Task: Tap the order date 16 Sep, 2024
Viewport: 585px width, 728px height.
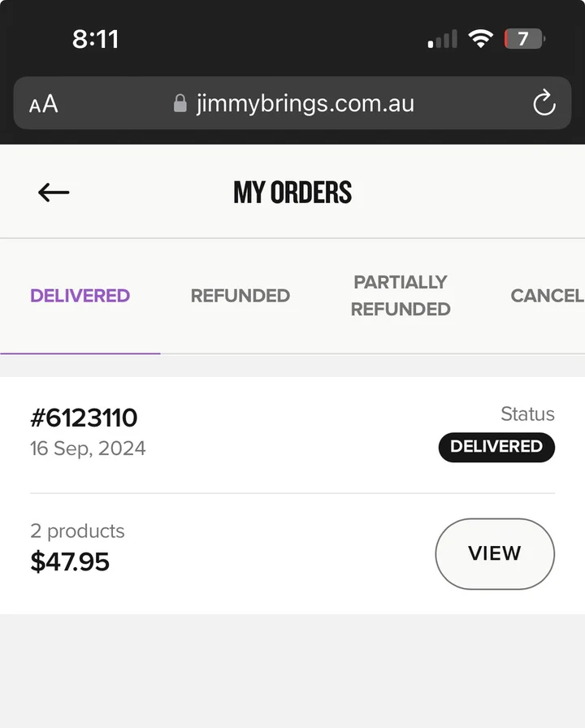Action: [88, 448]
